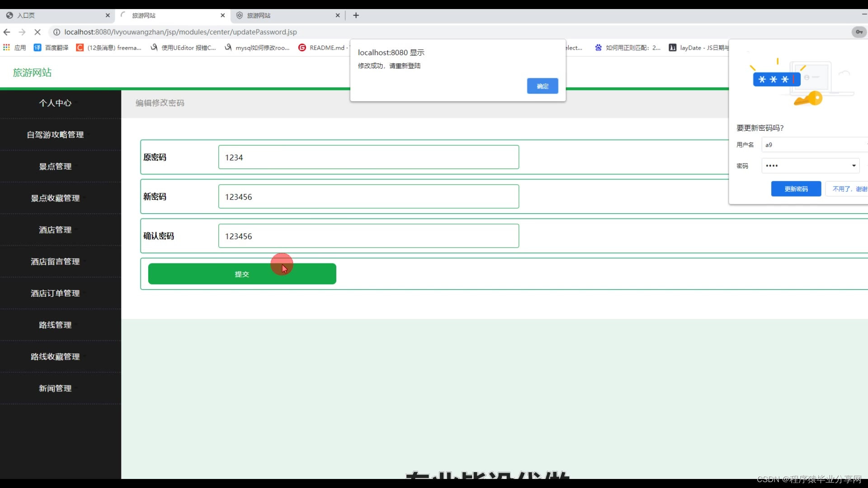
Task: Click the site info icon in address bar
Action: 57,32
